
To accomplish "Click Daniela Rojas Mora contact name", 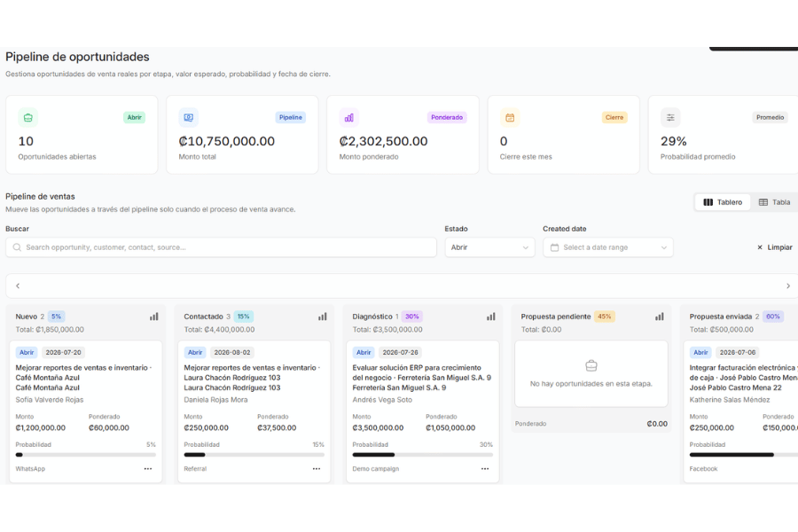I will [x=215, y=400].
